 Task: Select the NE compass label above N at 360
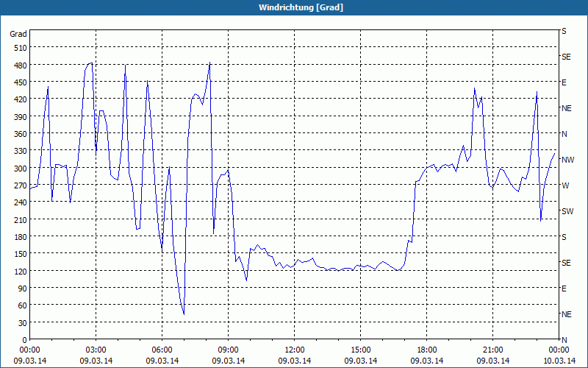[567, 108]
